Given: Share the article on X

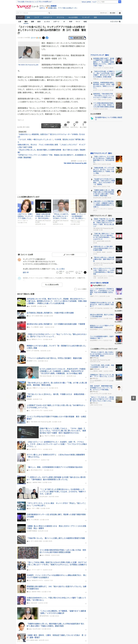Looking at the screenshot, I should (x=43, y=38).
